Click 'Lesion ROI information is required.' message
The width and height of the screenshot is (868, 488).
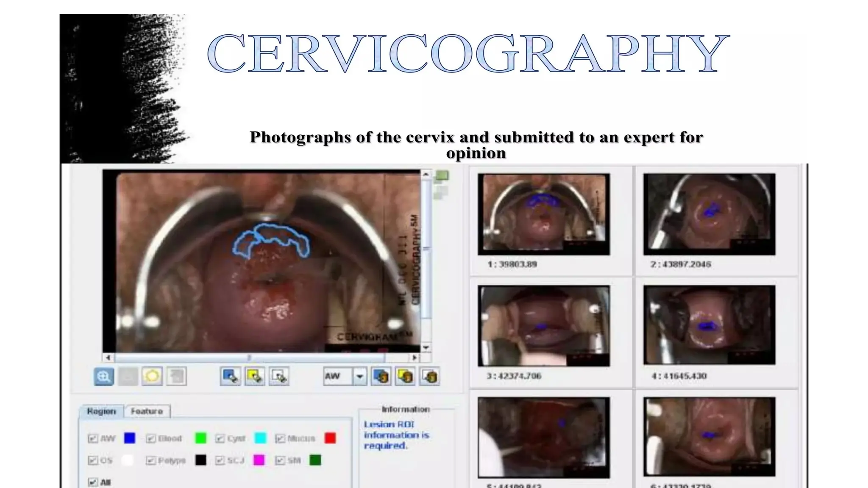pos(397,435)
